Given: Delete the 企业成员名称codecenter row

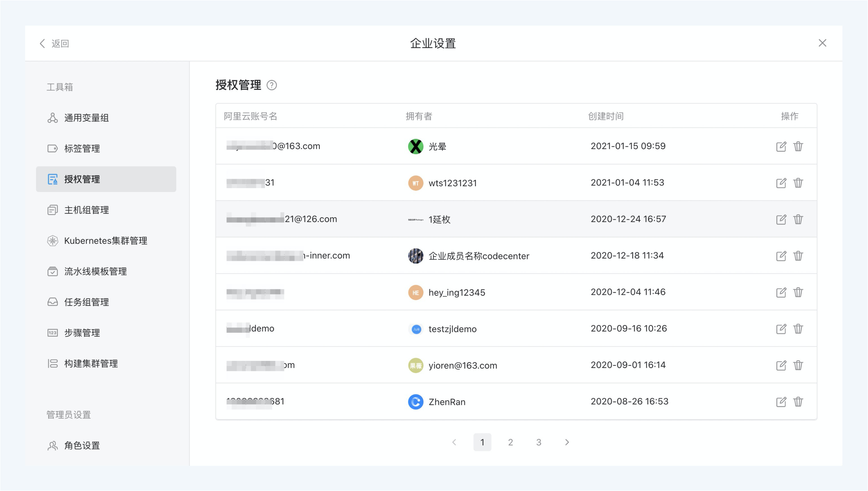Looking at the screenshot, I should point(798,256).
